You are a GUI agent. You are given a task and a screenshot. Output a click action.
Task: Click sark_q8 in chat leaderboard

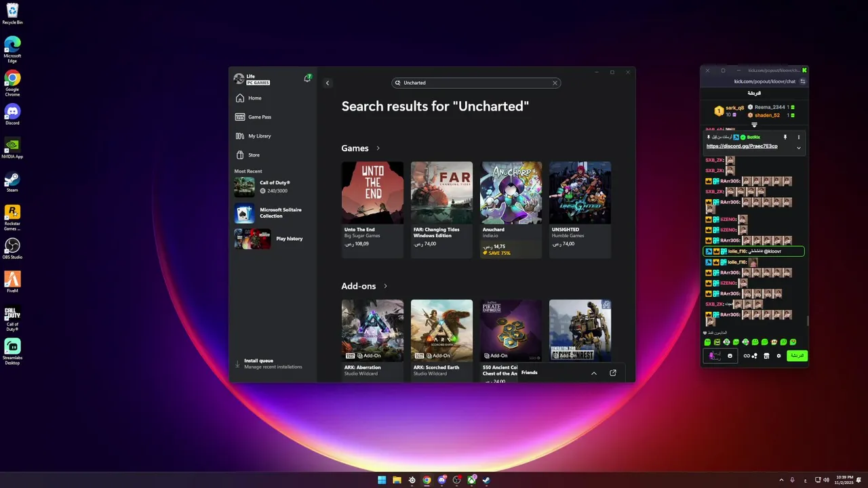[734, 108]
